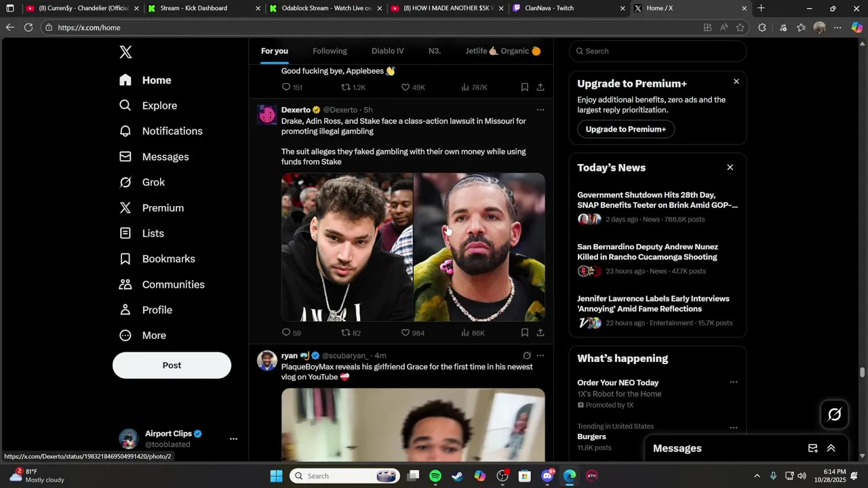Screen dimensions: 868x488
Task: Click the Windows Start button
Action: (276, 476)
